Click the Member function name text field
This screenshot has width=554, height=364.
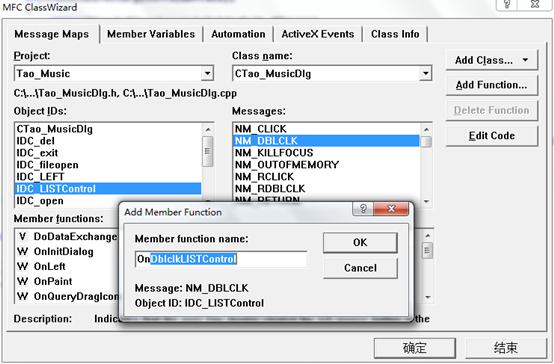(x=221, y=259)
